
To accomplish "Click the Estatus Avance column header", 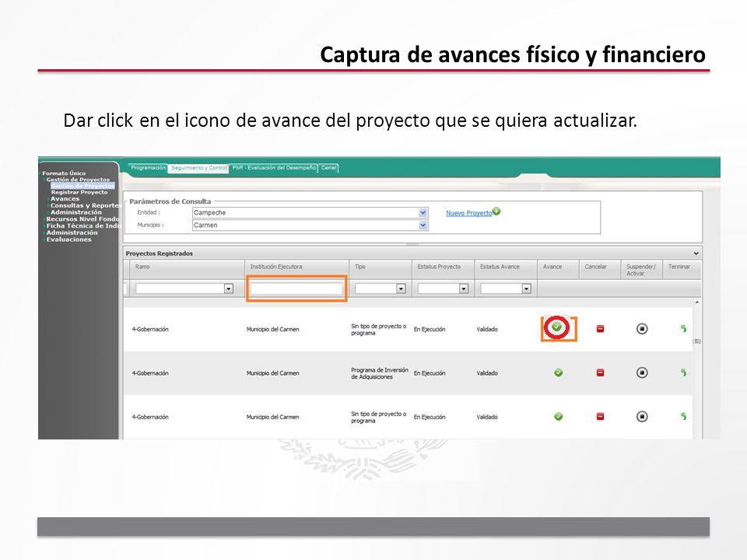I will [506, 270].
